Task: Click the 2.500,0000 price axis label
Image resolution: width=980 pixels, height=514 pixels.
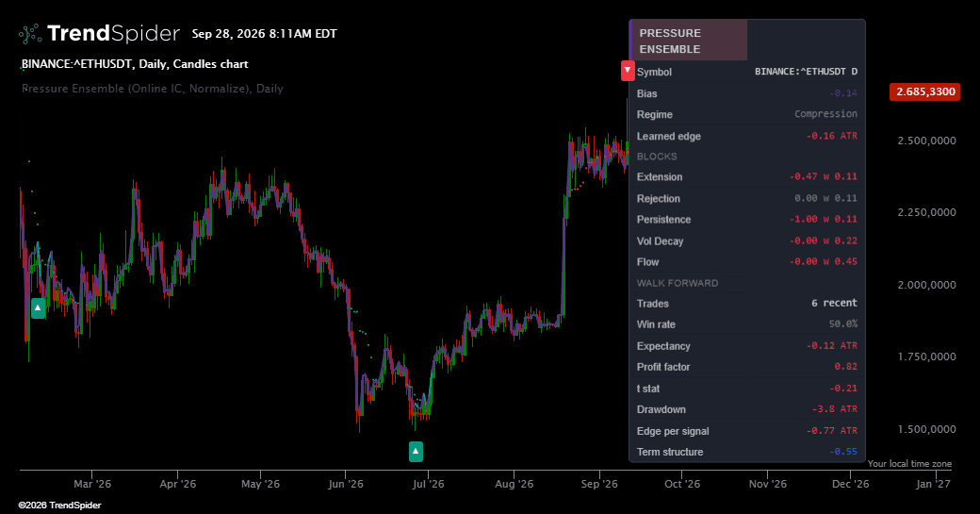Action: [927, 141]
